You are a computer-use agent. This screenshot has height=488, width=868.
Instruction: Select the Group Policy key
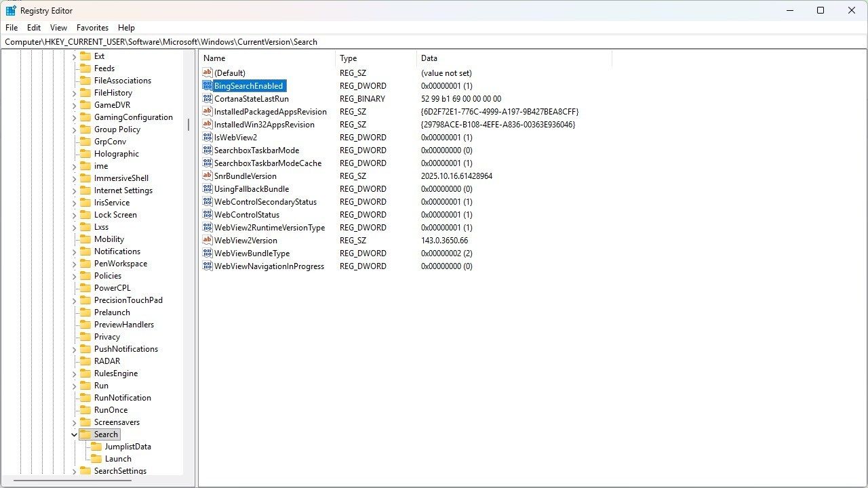pyautogui.click(x=117, y=129)
